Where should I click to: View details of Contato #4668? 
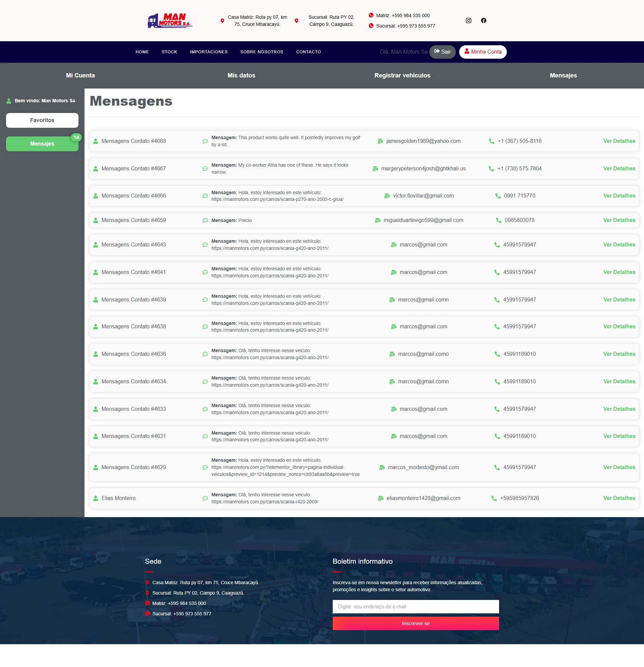pyautogui.click(x=619, y=141)
